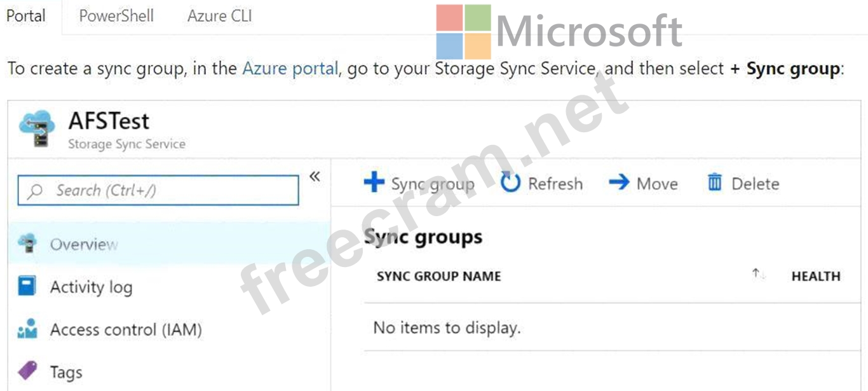Screen dimensions: 868x391
Task: Click the Refresh circular arrow icon
Action: [x=510, y=182]
